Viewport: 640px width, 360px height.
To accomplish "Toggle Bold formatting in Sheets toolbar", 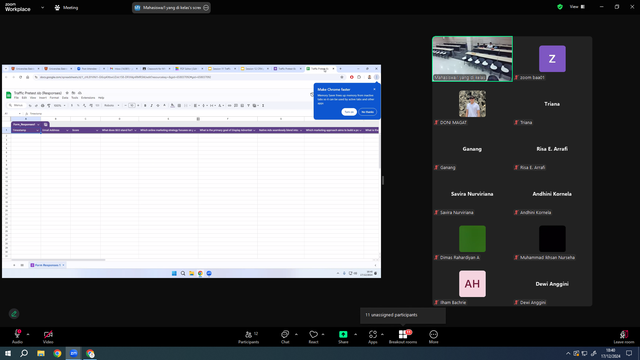I will click(x=145, y=106).
